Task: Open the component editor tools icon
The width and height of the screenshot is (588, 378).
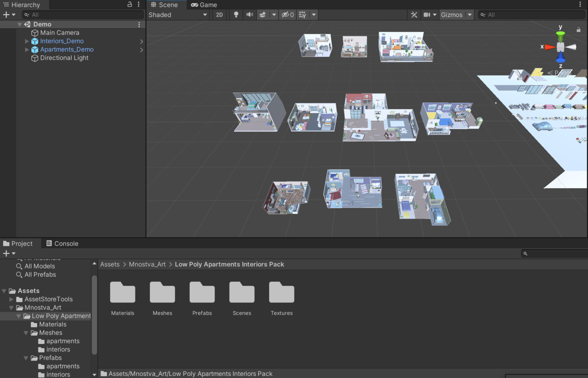Action: 414,15
